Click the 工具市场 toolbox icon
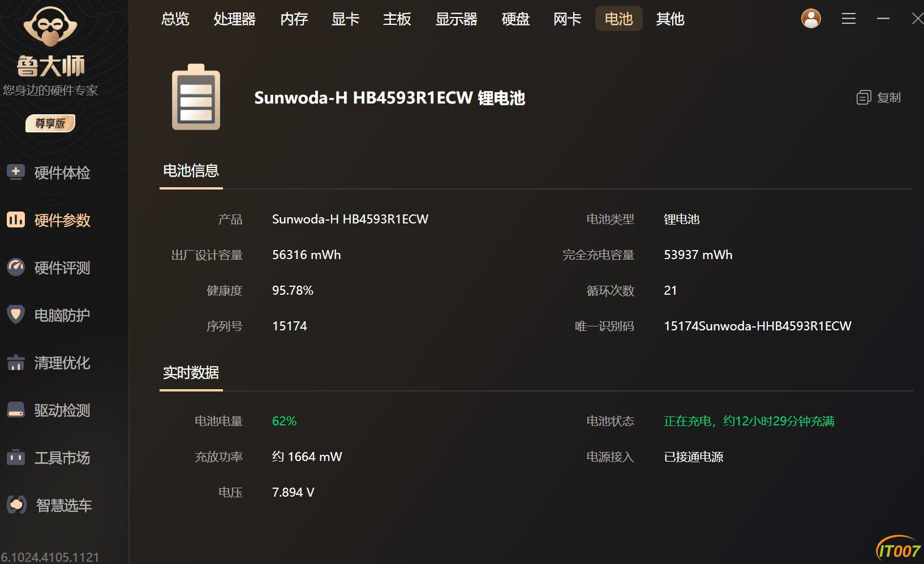 click(x=16, y=457)
